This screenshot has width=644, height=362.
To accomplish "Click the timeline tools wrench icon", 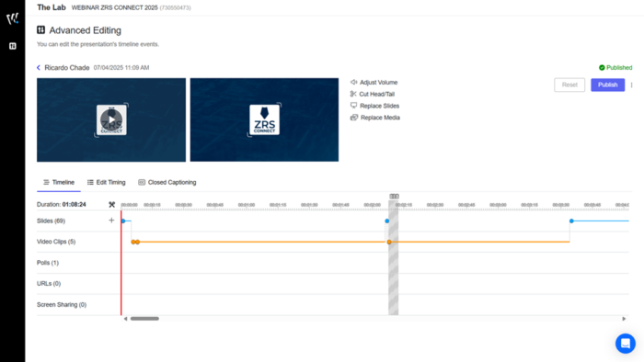I will click(x=111, y=205).
